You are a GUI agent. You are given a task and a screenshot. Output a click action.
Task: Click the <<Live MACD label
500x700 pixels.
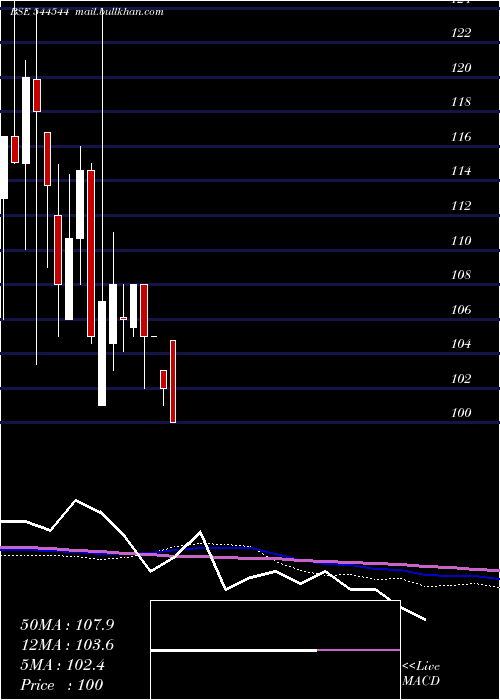(x=421, y=674)
